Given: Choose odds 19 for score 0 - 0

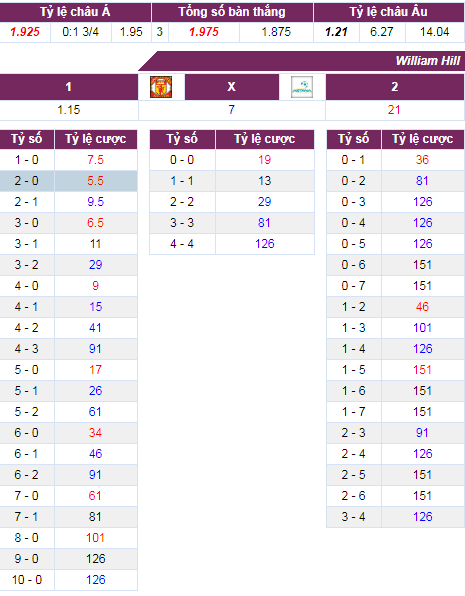Looking at the screenshot, I should [x=265, y=160].
